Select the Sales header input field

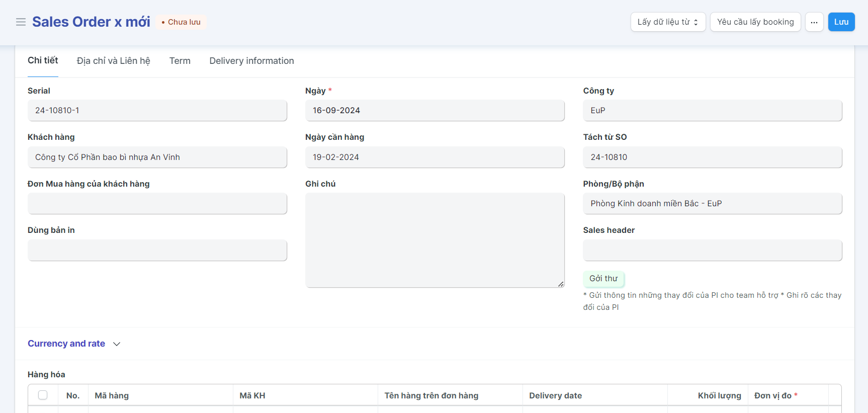pos(712,251)
